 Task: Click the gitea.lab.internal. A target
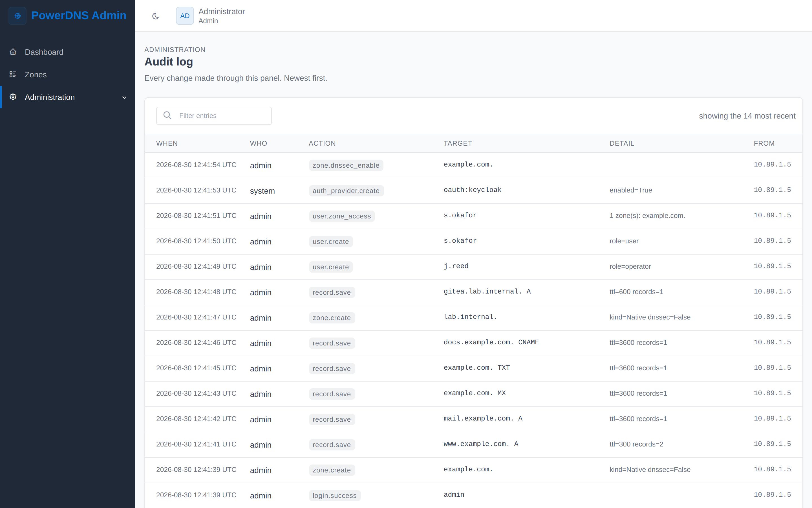point(487,291)
